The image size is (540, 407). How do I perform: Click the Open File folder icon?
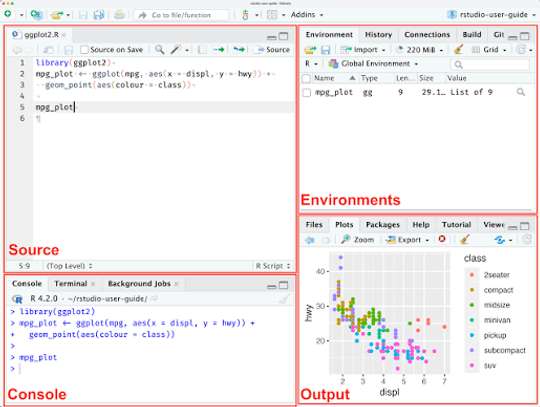[x=57, y=15]
